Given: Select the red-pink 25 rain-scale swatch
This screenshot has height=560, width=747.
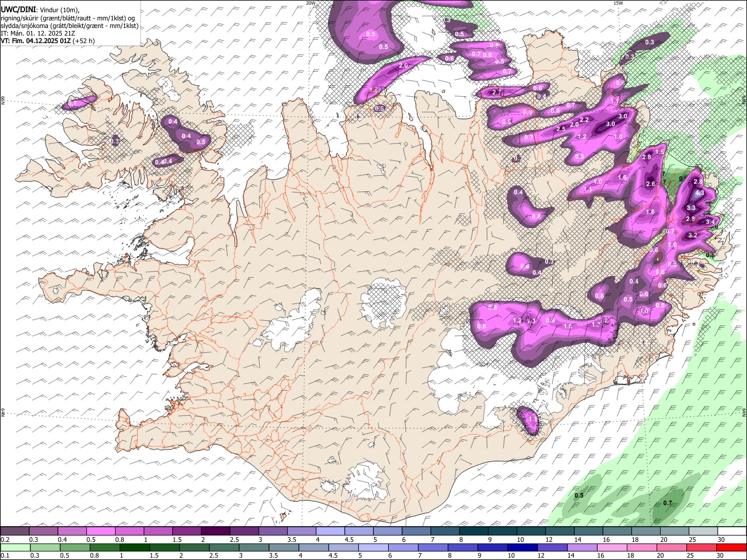Looking at the screenshot, I should tap(701, 548).
